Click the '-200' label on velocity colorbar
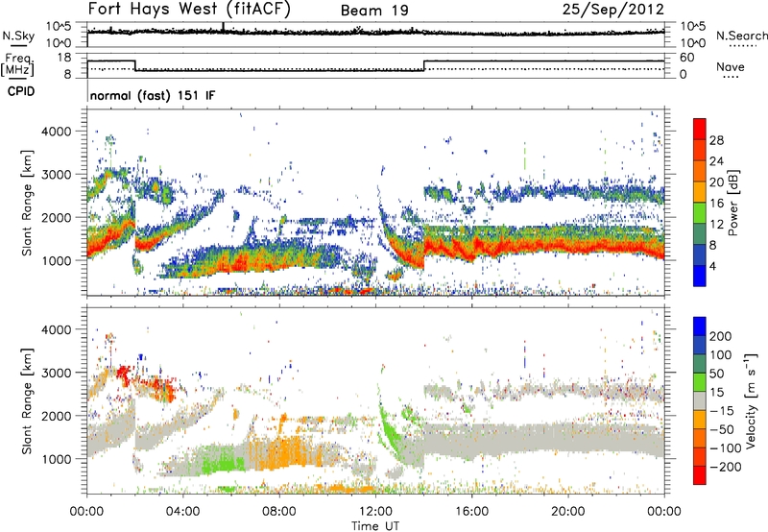The width and height of the screenshot is (768, 532). (x=725, y=467)
